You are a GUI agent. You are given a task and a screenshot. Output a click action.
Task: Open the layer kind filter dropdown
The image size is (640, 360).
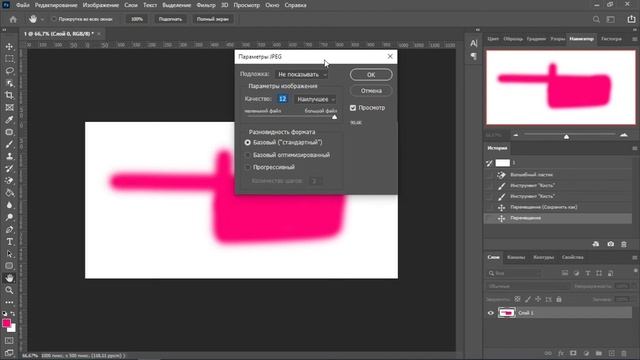514,273
